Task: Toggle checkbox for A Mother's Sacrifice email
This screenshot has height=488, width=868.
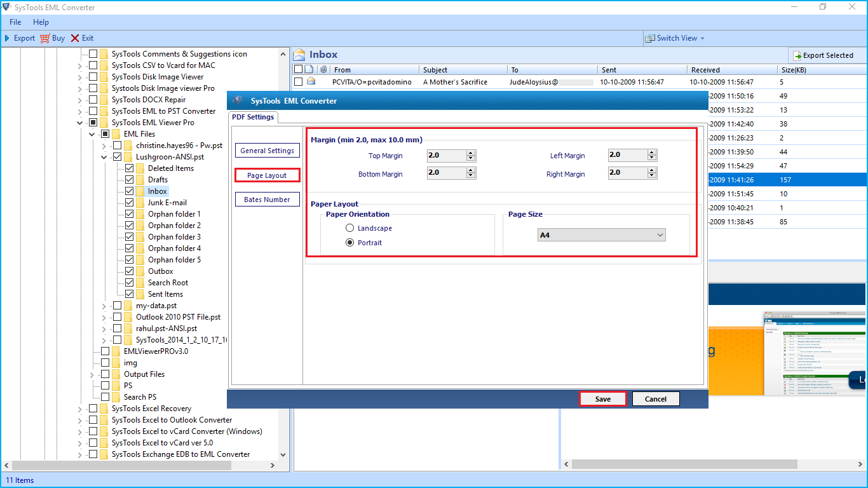Action: point(298,81)
